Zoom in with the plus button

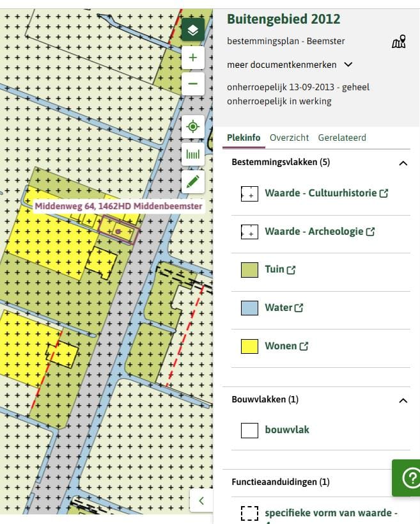[193, 58]
